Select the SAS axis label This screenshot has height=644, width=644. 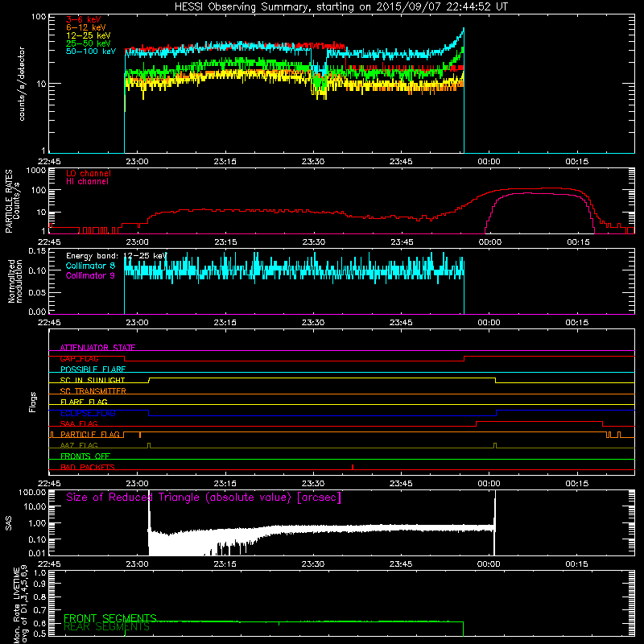coord(9,523)
